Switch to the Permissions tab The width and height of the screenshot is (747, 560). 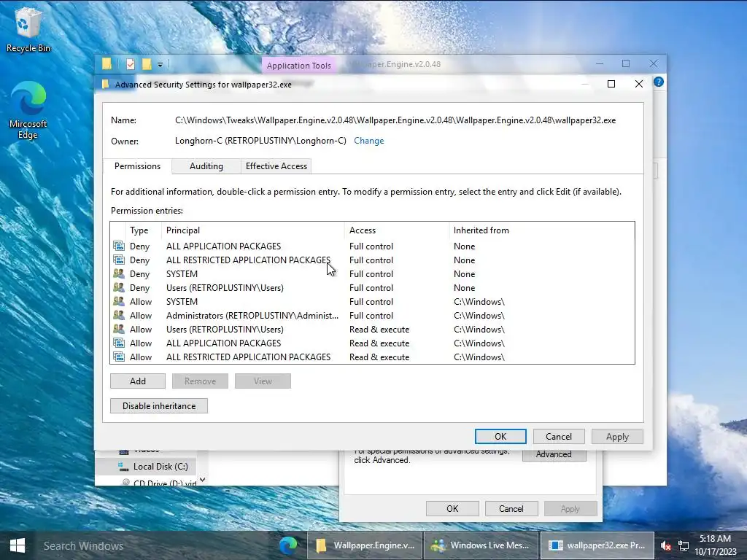coord(137,166)
